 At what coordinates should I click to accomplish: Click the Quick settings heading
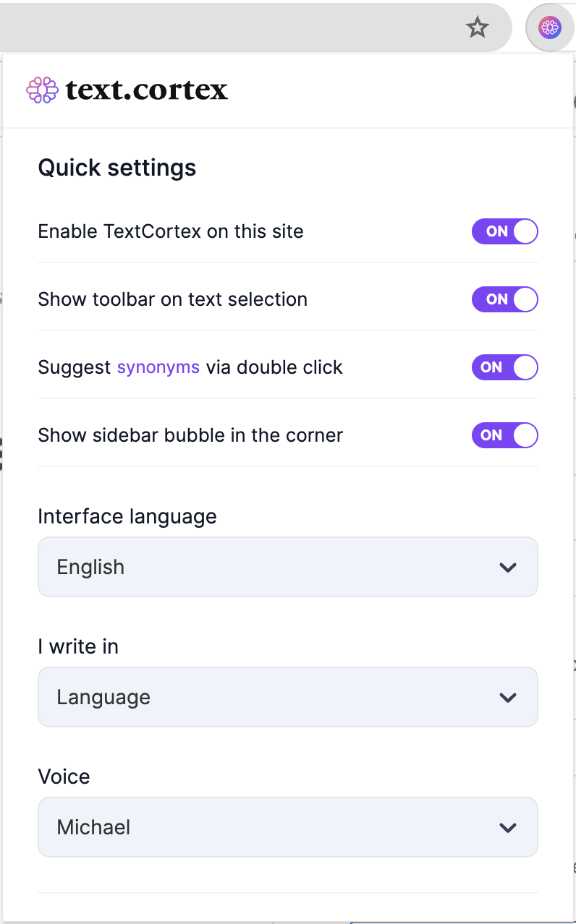point(117,168)
